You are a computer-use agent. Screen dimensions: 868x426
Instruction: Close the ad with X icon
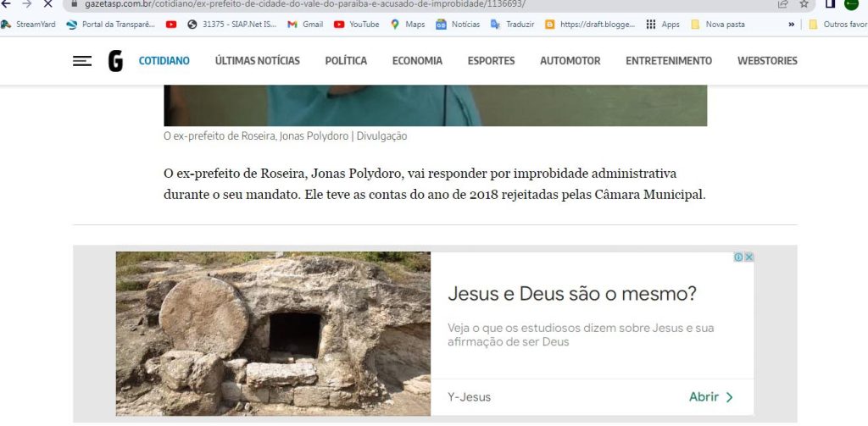tap(749, 257)
